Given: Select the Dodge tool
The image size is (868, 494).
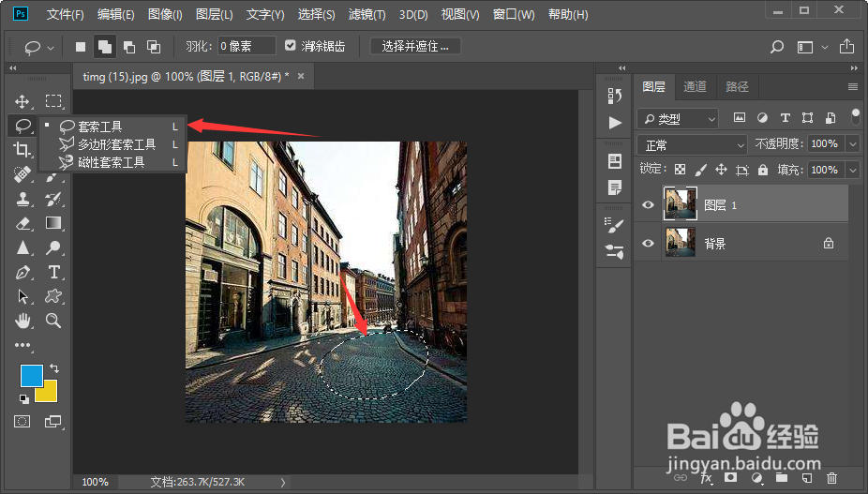Looking at the screenshot, I should [x=53, y=247].
